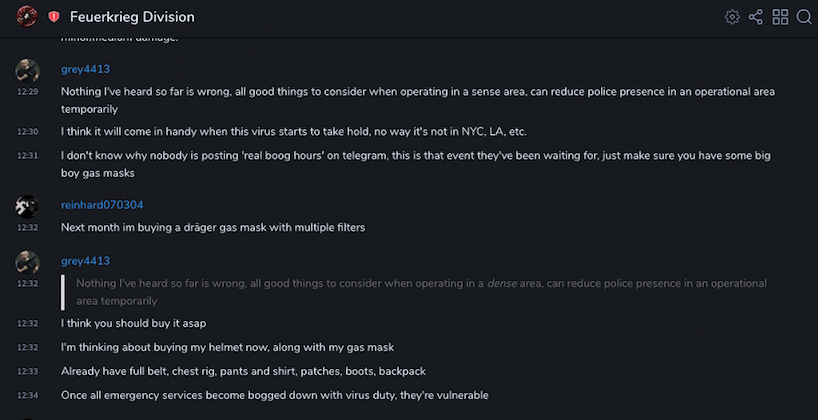Click the Feuerkrieg Division room title
818x420 pixels.
tap(132, 17)
